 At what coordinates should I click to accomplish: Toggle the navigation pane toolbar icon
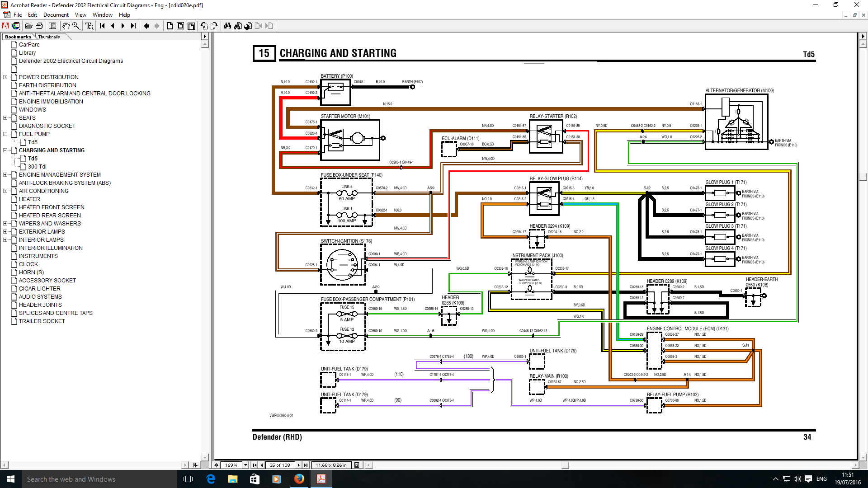(52, 26)
